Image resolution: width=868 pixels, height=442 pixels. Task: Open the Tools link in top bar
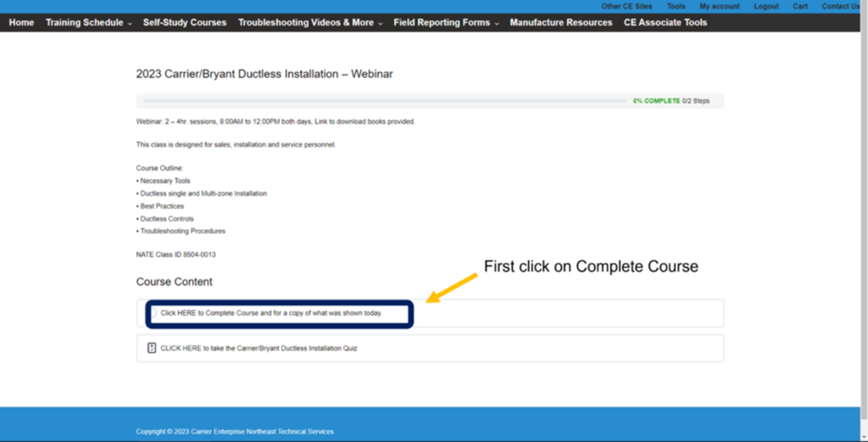[x=676, y=7]
